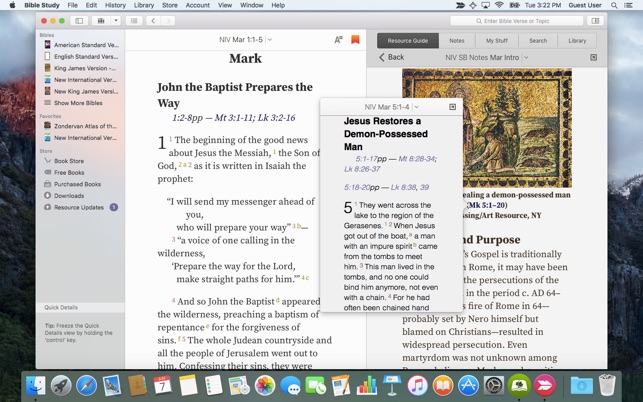Close the NIV Mar 5:1-4 popup
Image resolution: width=643 pixels, height=402 pixels.
point(452,107)
